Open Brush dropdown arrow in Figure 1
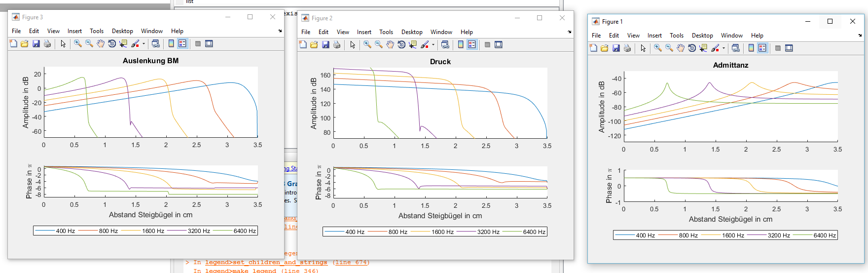Viewport: 868px width, 273px height. (x=723, y=48)
